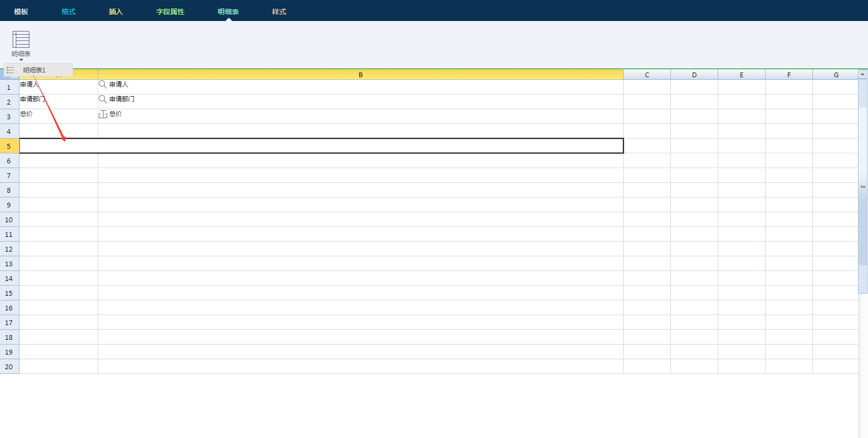Click the selected merged cell in row 5

click(321, 146)
